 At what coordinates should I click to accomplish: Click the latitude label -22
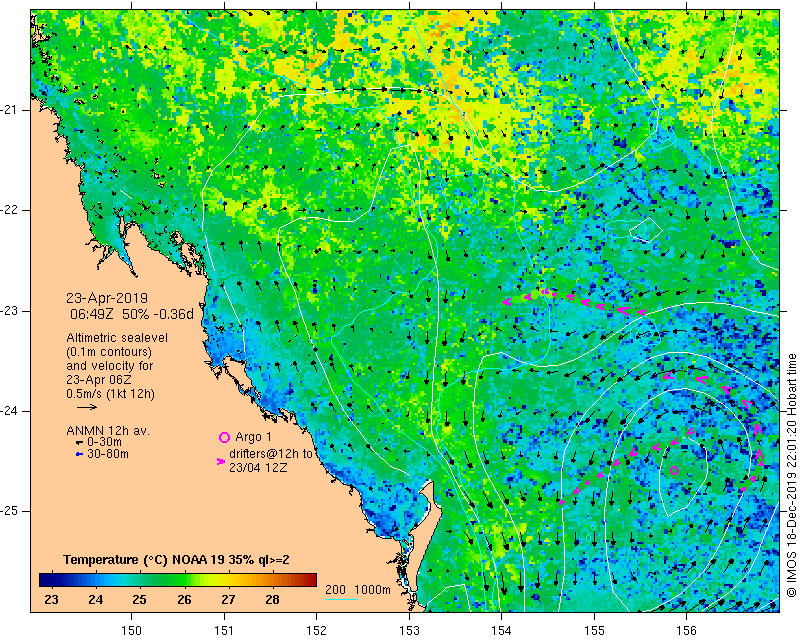9,210
